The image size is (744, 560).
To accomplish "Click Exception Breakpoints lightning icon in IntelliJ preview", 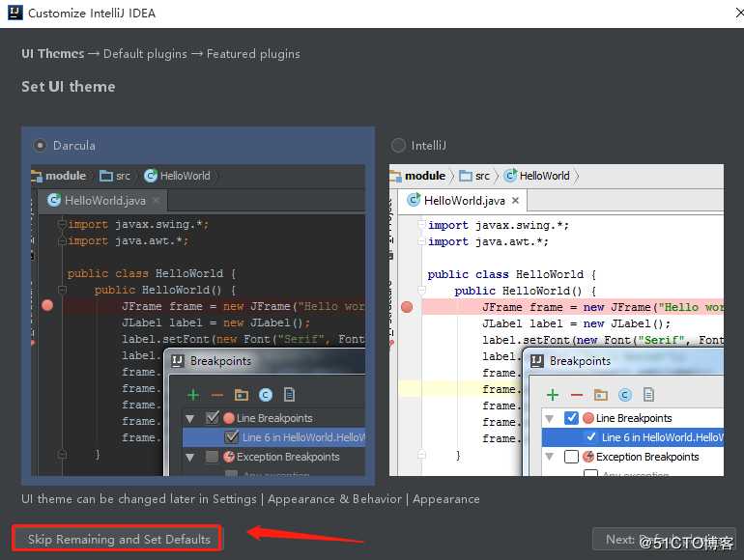I will [588, 457].
